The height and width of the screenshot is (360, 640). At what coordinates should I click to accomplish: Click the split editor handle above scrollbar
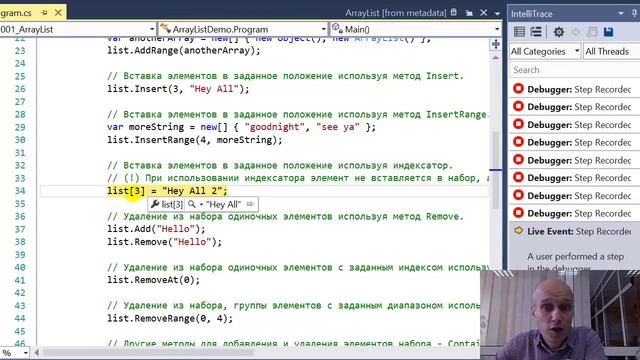click(x=496, y=44)
